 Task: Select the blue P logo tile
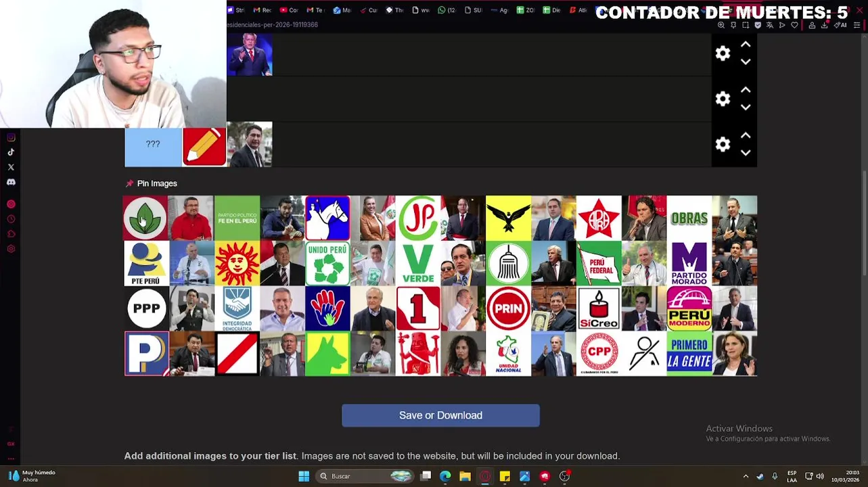tap(145, 354)
